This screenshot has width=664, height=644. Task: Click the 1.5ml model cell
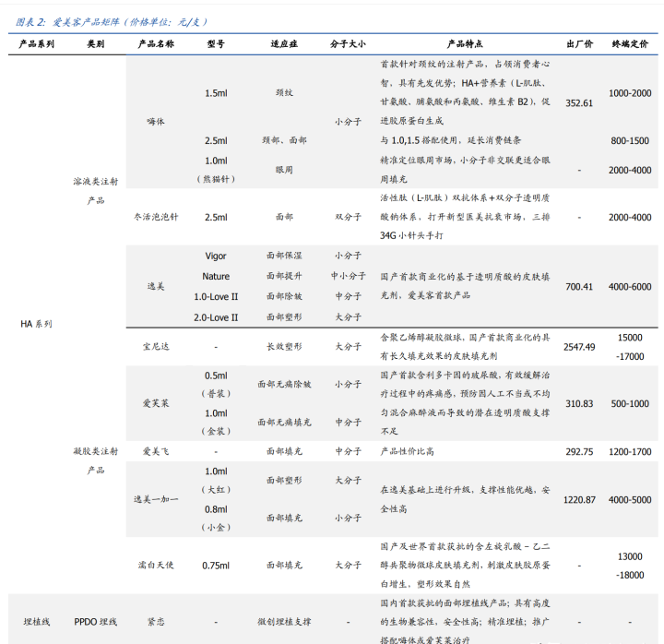pyautogui.click(x=216, y=93)
